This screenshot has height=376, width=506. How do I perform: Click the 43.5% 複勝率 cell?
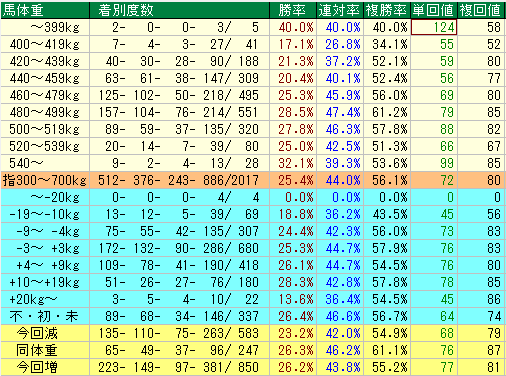click(x=387, y=214)
